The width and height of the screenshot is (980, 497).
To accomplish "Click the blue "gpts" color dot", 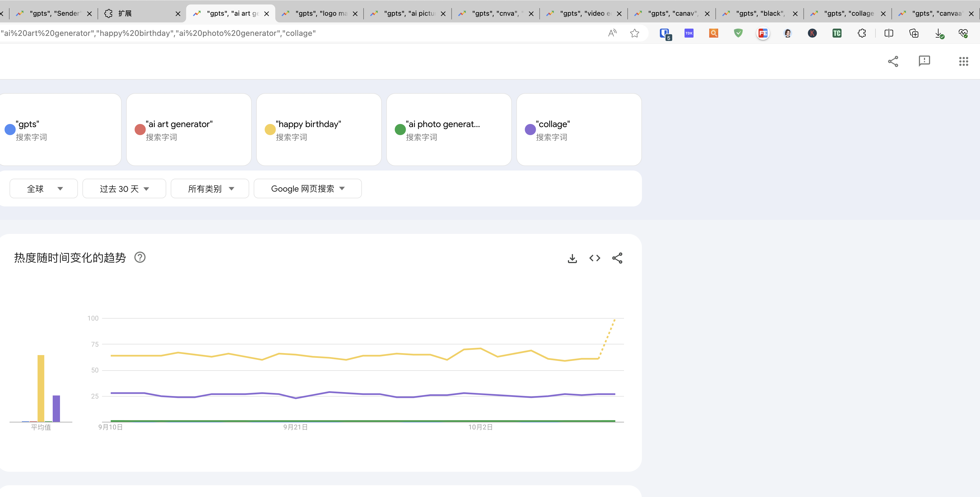I will click(x=10, y=129).
